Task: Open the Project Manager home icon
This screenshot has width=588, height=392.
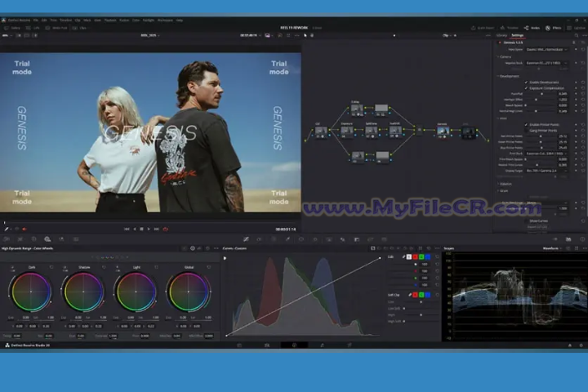Action: tap(570, 345)
